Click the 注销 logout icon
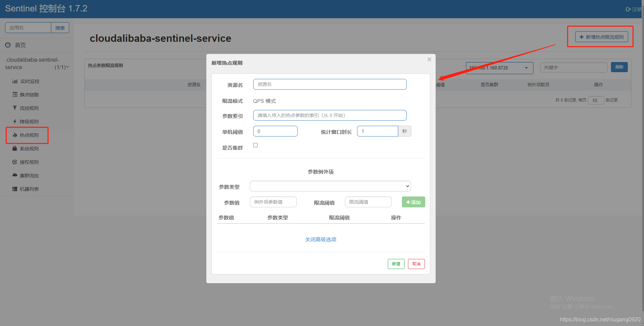Viewport: 644px width, 326px height. point(628,9)
